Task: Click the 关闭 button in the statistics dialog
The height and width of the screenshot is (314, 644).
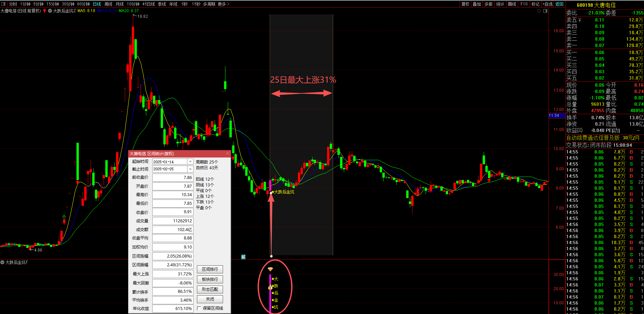Action: click(210, 299)
